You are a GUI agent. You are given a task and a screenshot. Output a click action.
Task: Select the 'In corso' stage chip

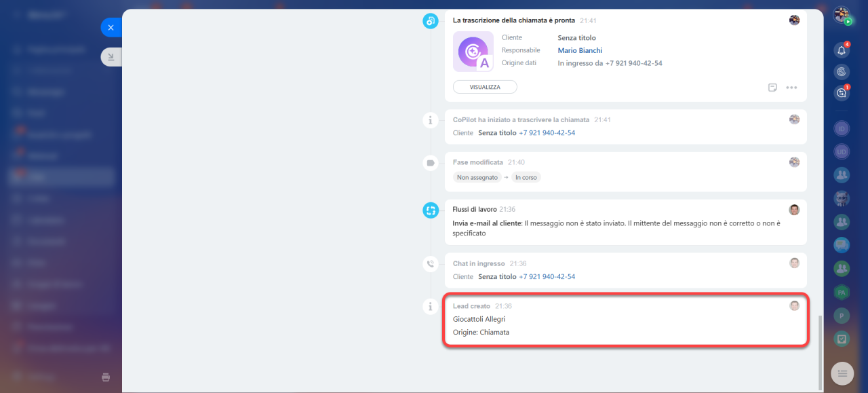[526, 177]
